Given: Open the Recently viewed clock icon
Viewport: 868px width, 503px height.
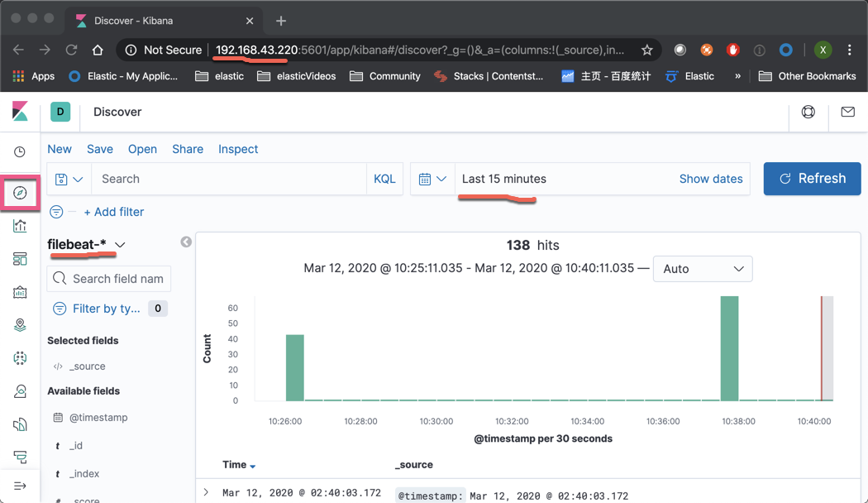Looking at the screenshot, I should point(20,151).
